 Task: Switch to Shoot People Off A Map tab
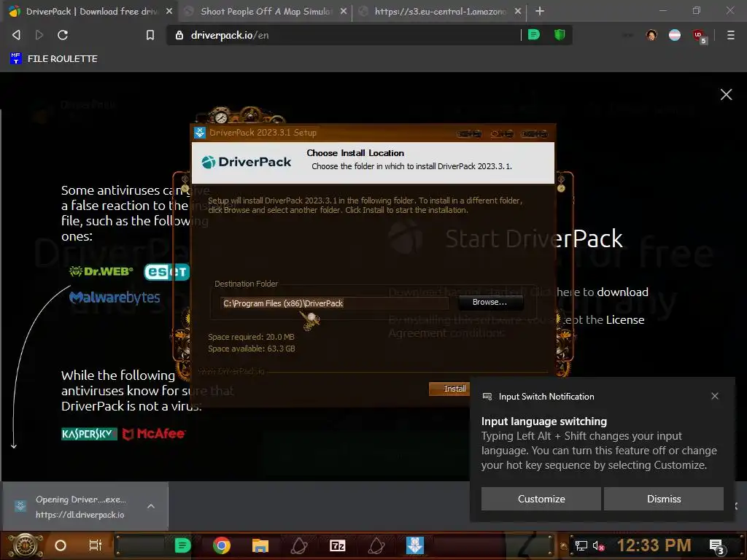pyautogui.click(x=266, y=11)
